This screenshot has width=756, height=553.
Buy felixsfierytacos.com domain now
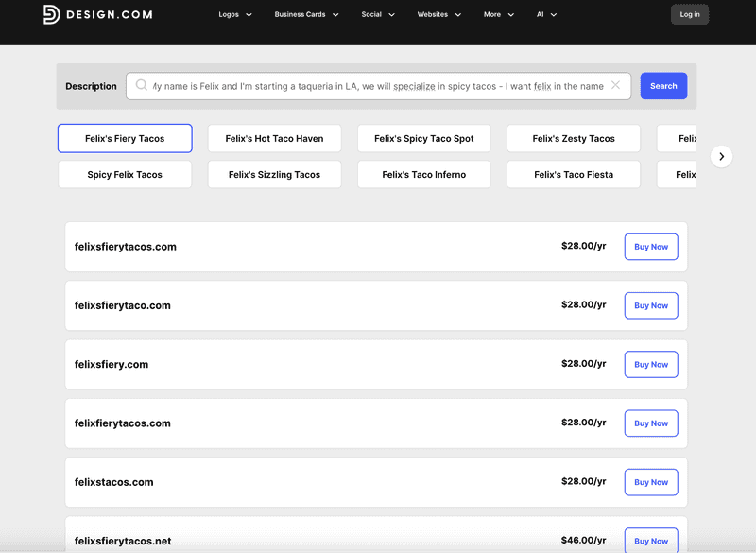tap(651, 247)
